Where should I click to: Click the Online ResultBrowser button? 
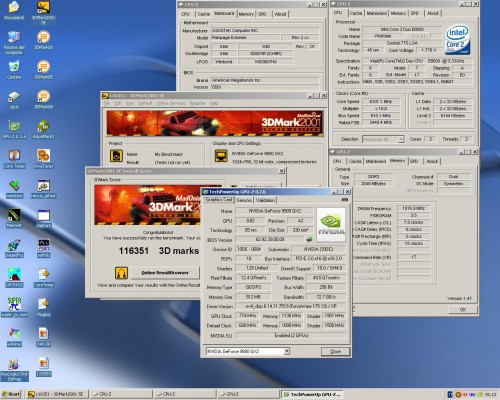pos(165,273)
